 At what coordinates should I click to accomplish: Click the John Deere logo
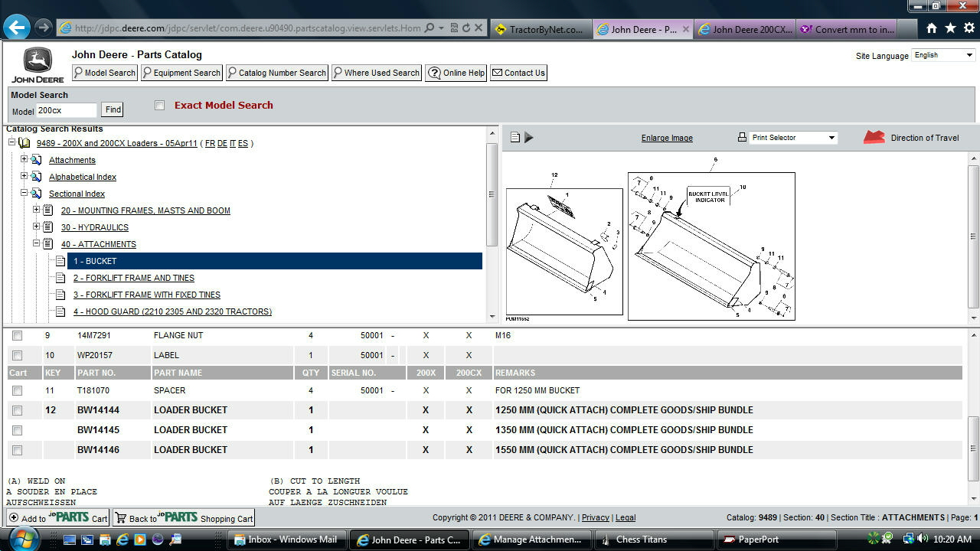[38, 66]
